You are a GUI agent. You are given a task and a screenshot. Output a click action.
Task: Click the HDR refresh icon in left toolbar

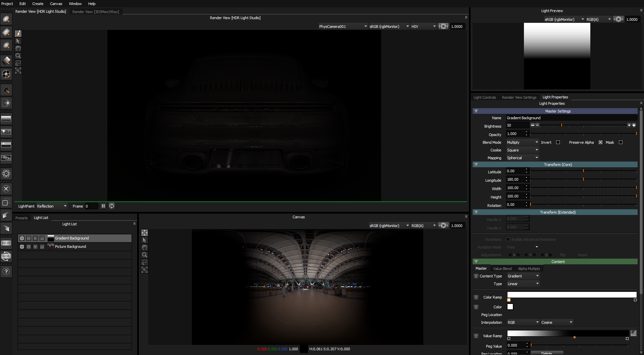pyautogui.click(x=6, y=256)
